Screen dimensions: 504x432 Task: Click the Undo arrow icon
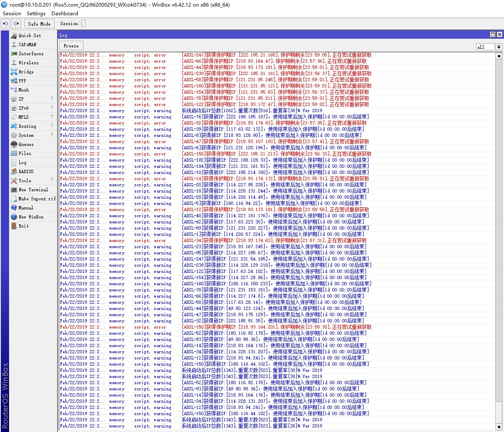[5, 23]
